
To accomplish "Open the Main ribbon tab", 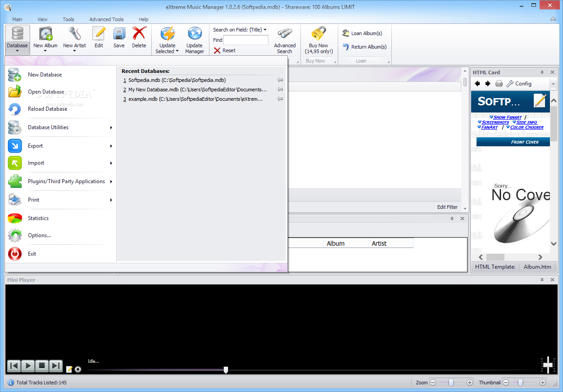I will (17, 19).
